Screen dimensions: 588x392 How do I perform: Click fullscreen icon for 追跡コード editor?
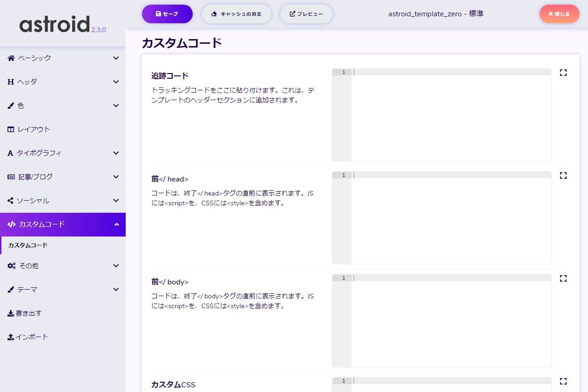(563, 73)
